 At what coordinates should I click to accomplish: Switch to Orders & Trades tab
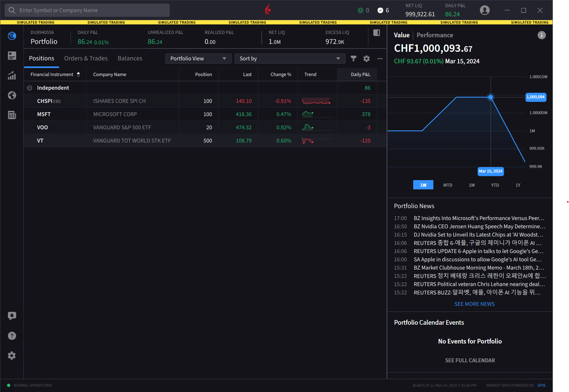point(86,58)
